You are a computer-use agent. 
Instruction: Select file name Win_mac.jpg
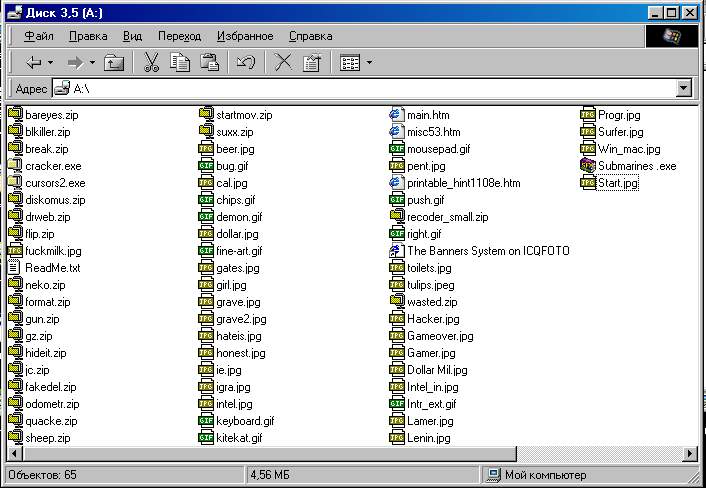pyautogui.click(x=629, y=149)
